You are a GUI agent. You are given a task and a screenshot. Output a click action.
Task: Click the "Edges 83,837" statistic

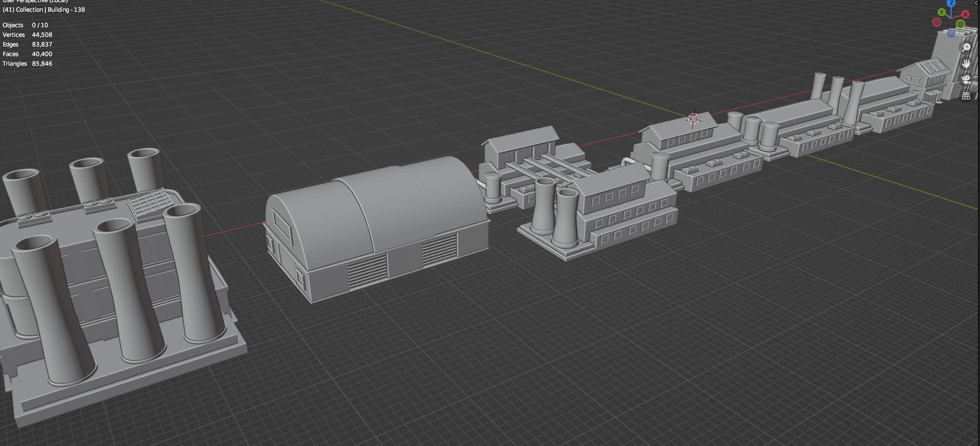[x=27, y=44]
